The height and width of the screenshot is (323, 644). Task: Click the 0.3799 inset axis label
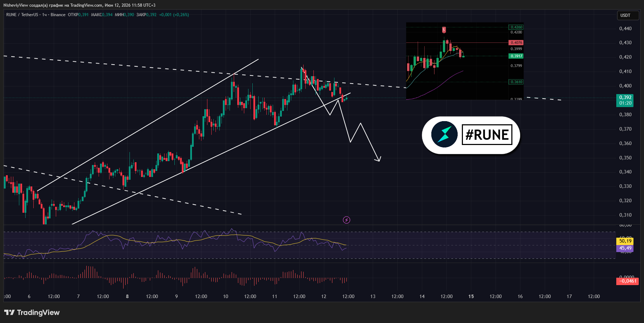516,66
